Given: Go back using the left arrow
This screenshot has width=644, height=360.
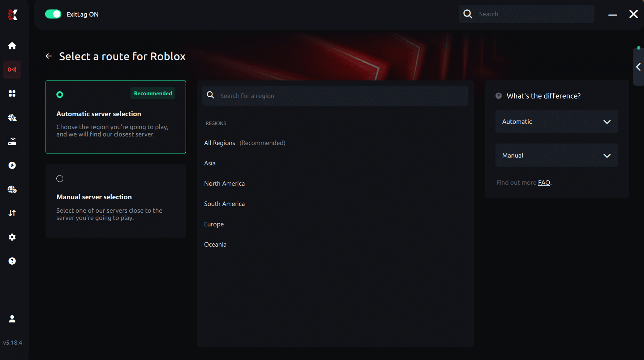Looking at the screenshot, I should click(x=49, y=56).
